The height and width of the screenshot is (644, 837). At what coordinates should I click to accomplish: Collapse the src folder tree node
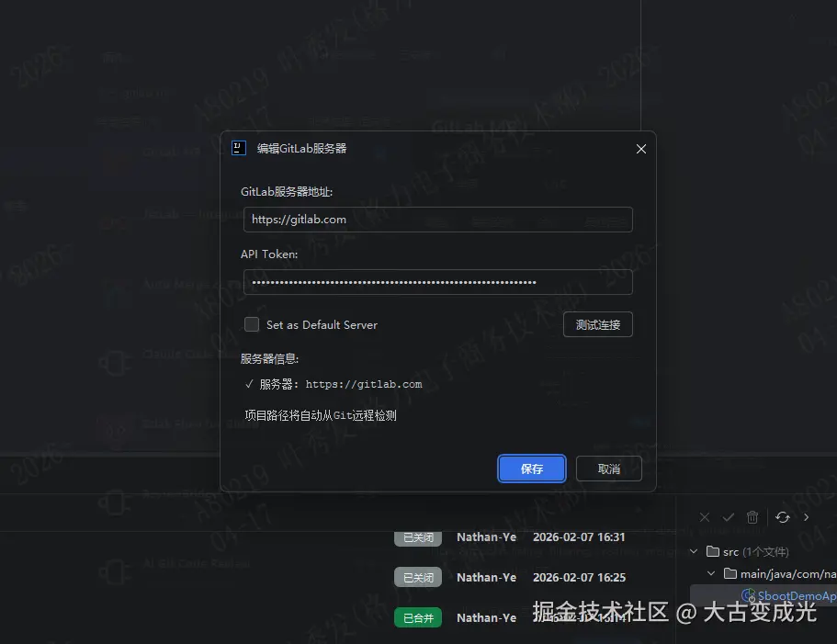coord(694,551)
